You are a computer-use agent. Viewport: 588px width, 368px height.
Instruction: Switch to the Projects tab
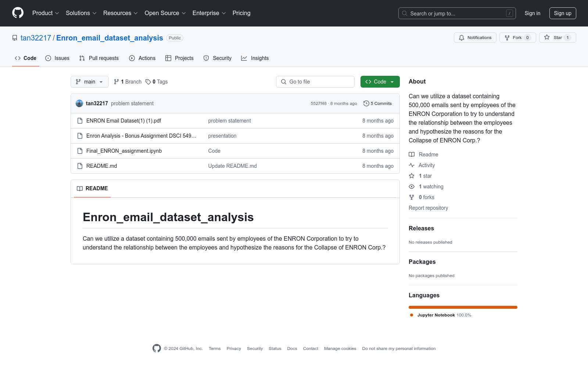[179, 58]
